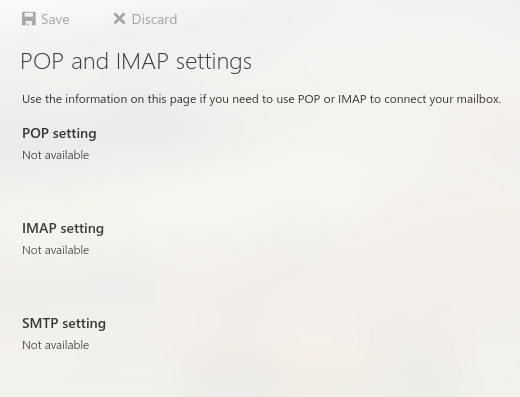The height and width of the screenshot is (397, 520).
Task: Click Not available under SMTP setting
Action: [56, 345]
